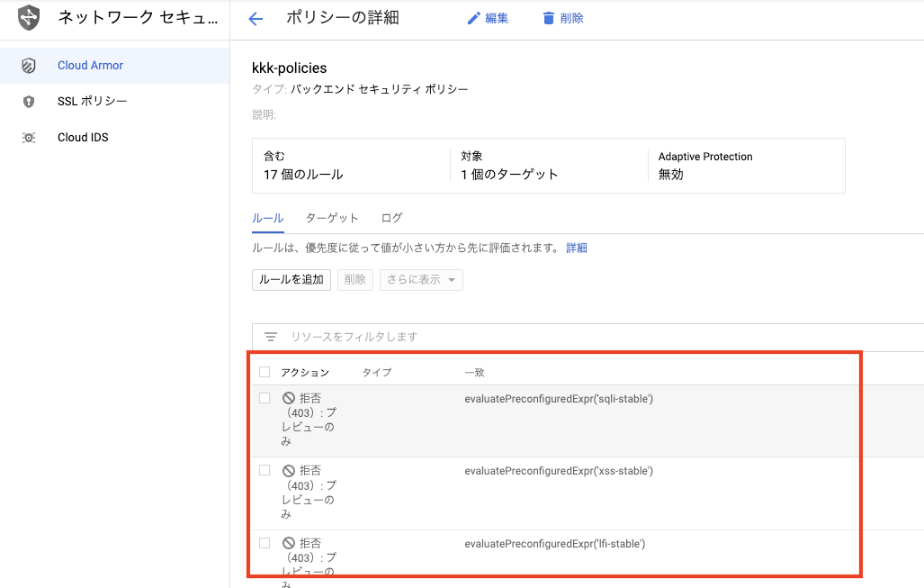This screenshot has width=924, height=588.
Task: Click the ネットワーク セキュ... product title
Action: tap(138, 18)
